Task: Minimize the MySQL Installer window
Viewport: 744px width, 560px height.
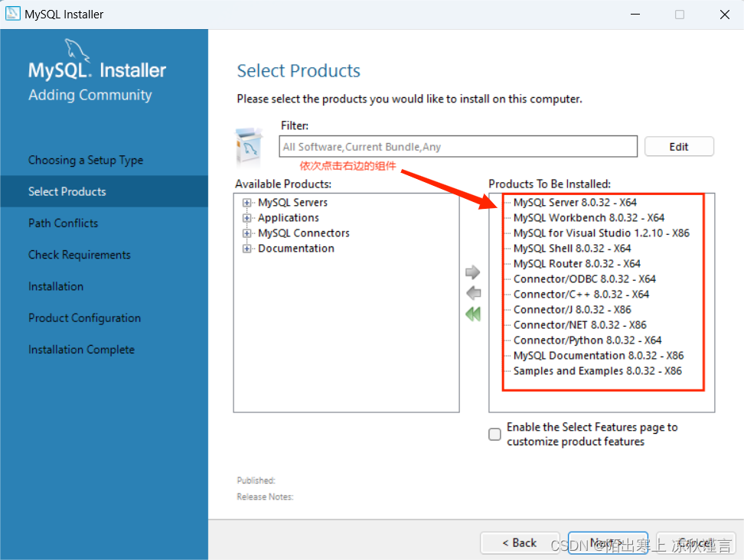Action: pos(635,15)
